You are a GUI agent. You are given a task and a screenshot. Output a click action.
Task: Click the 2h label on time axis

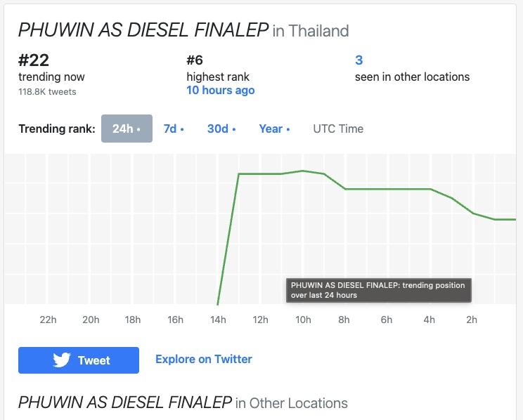coord(472,320)
